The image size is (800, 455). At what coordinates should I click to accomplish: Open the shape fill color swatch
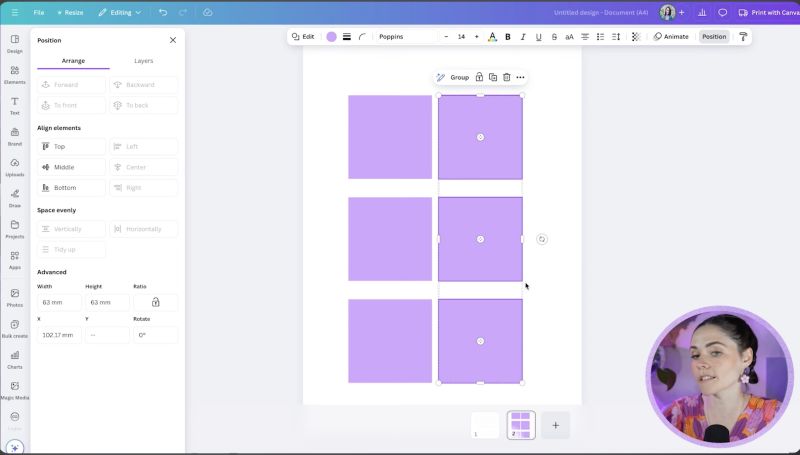(x=332, y=37)
